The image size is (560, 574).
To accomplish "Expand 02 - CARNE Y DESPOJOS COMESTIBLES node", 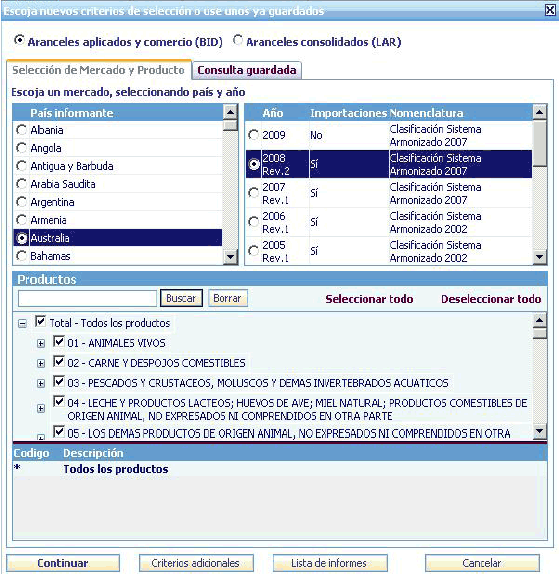I will [x=41, y=364].
